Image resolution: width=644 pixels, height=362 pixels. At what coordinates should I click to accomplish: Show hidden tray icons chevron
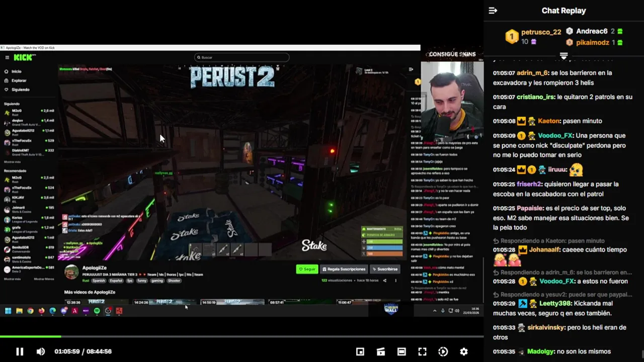tap(435, 311)
